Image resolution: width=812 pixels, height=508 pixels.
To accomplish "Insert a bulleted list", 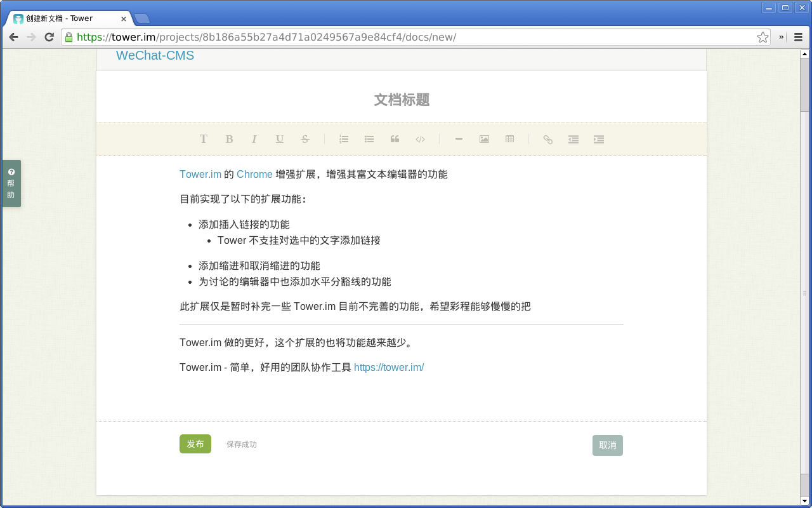I will [x=369, y=139].
